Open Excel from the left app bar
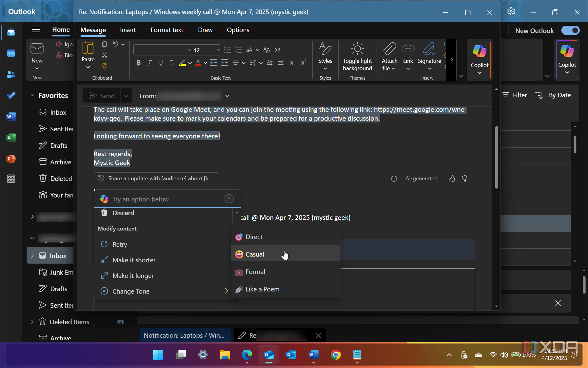The height and width of the screenshot is (368, 588). coord(11,137)
